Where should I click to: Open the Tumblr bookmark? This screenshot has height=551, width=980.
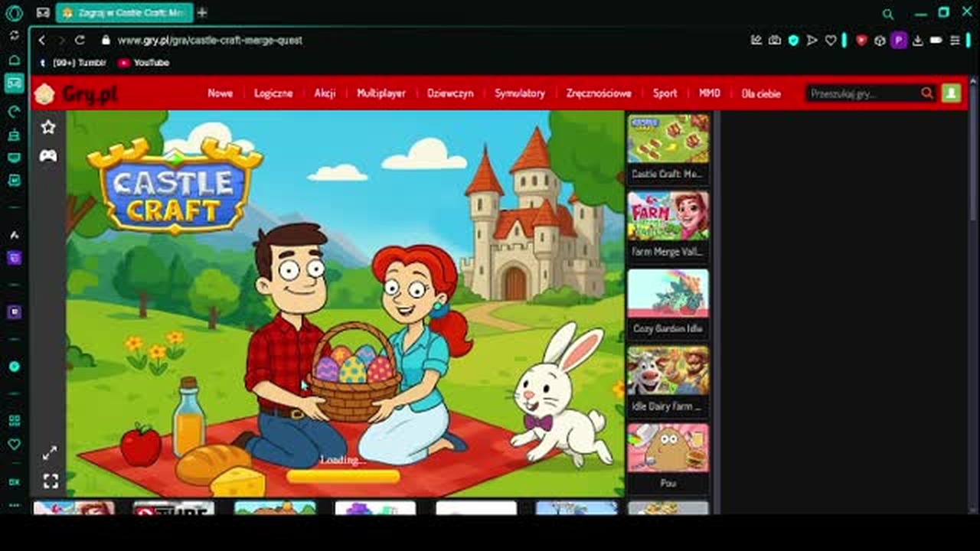pos(73,63)
